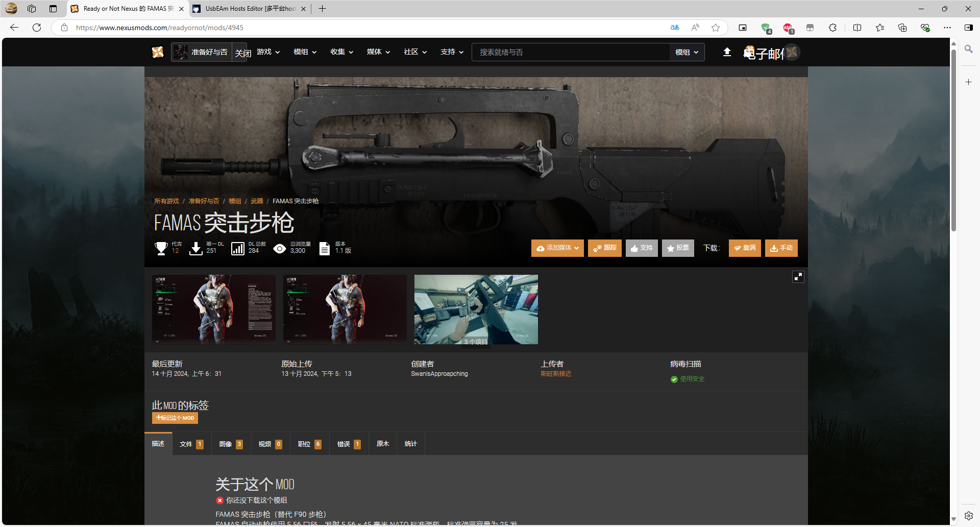Open the Favorites list icon
Image resolution: width=980 pixels, height=527 pixels.
tap(879, 28)
